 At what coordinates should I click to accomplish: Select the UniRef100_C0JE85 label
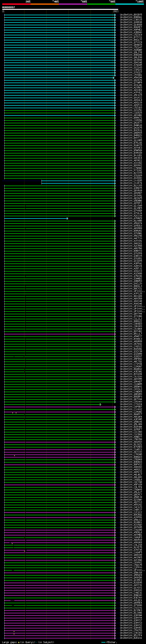[131, 181]
